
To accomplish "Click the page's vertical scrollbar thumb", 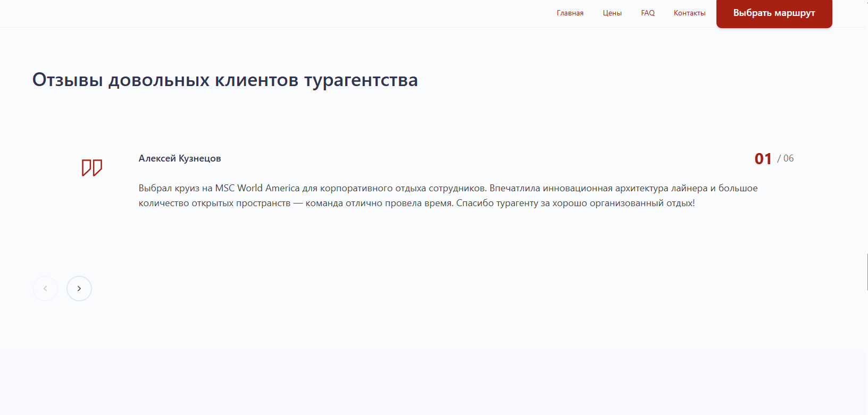I will pos(866,272).
